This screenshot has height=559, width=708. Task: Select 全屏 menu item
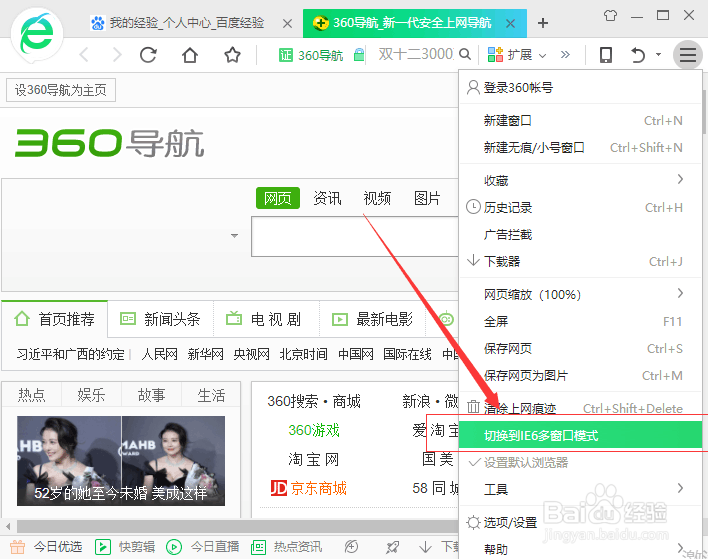[x=580, y=321]
